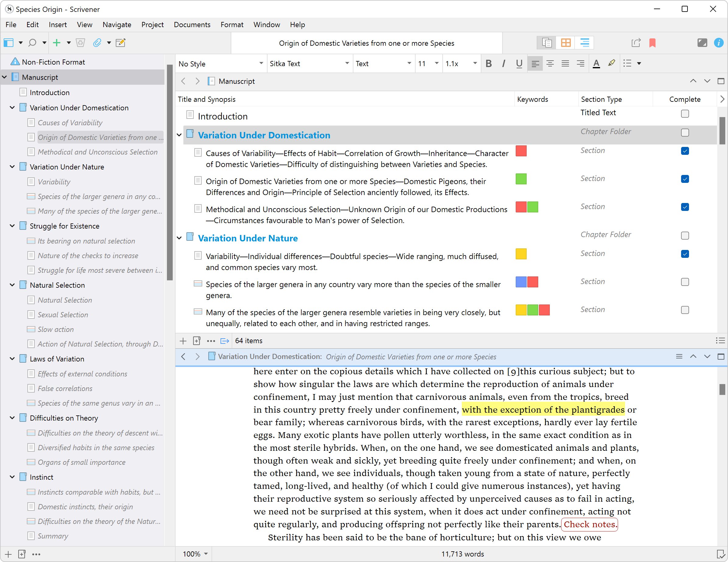Open the Format menu
This screenshot has height=562, width=728.
tap(232, 24)
